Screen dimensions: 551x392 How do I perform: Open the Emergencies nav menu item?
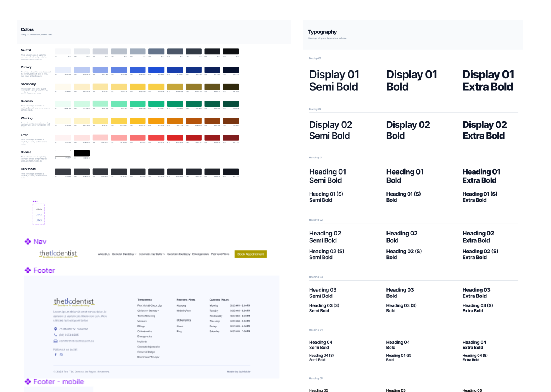point(201,254)
